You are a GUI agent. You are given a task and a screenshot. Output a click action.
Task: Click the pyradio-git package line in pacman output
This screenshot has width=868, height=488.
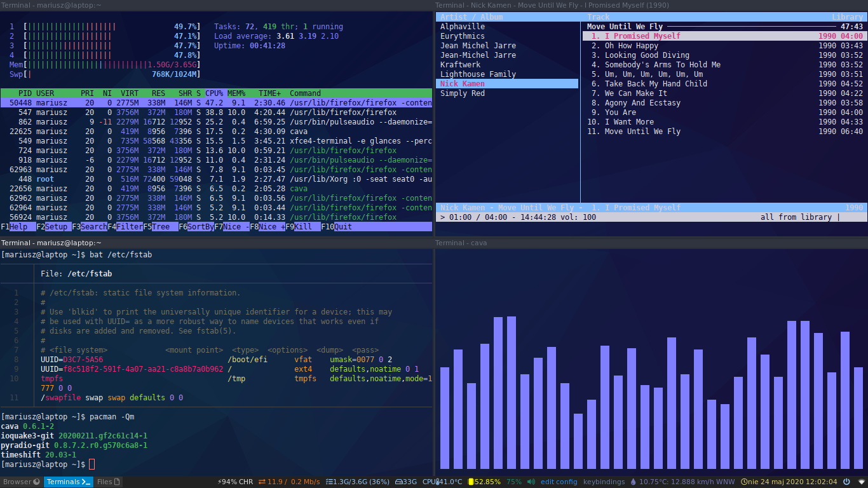pos(74,445)
